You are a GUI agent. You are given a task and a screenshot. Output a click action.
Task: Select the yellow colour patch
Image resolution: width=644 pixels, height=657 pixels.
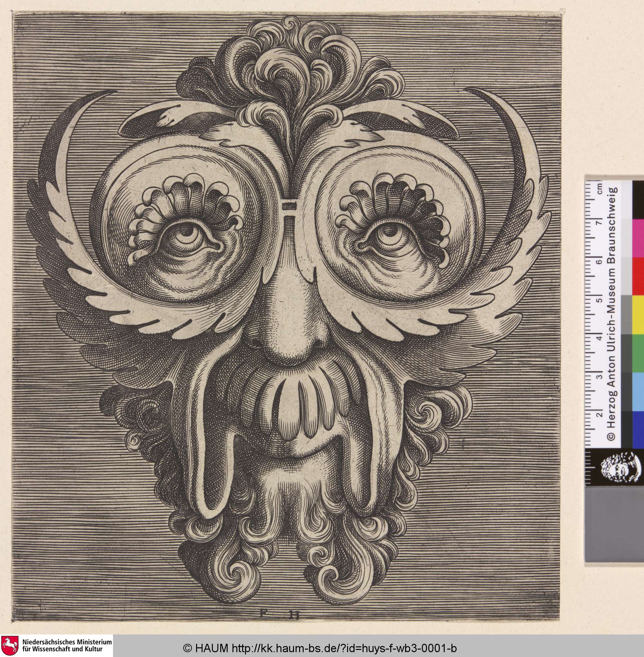tap(638, 314)
